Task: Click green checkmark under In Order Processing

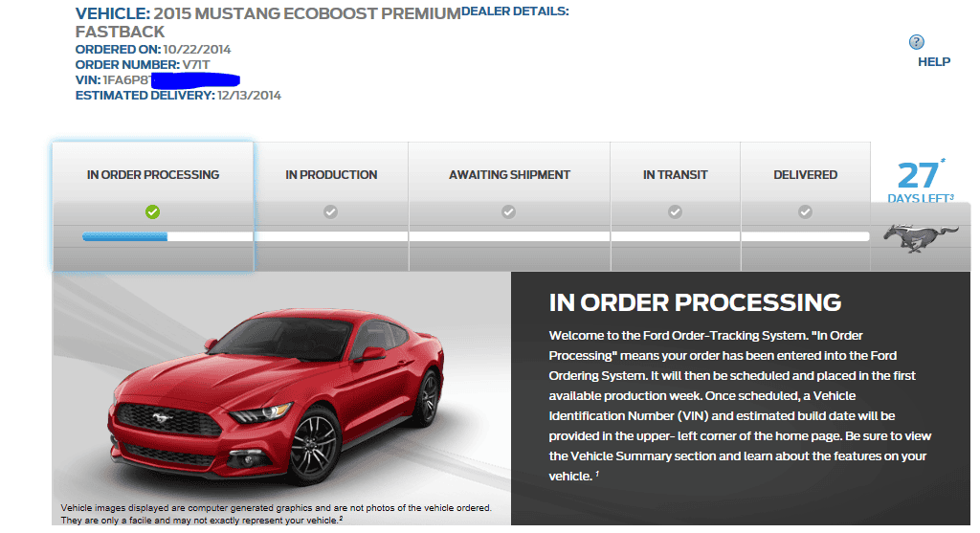Action: click(x=152, y=211)
